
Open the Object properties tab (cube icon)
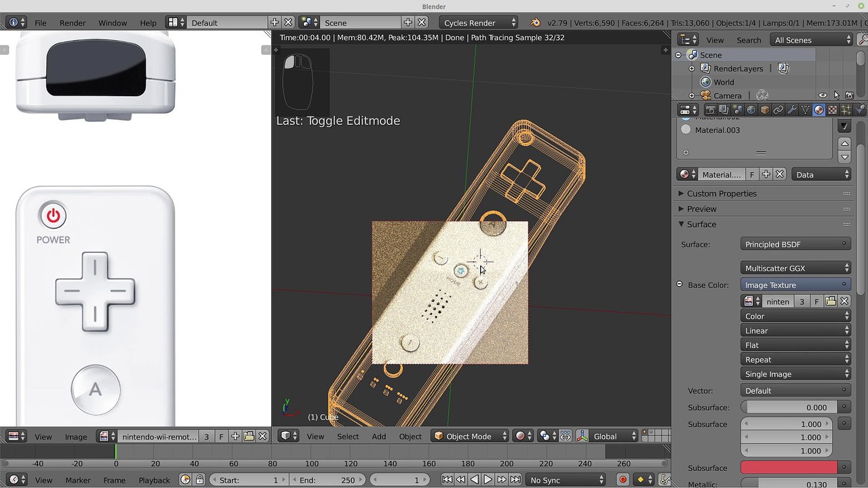coord(765,110)
